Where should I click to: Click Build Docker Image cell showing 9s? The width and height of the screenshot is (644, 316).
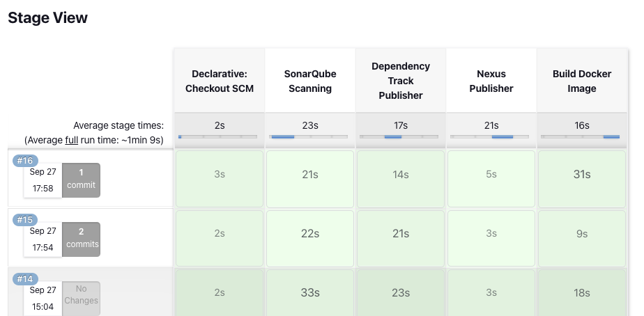(x=582, y=239)
